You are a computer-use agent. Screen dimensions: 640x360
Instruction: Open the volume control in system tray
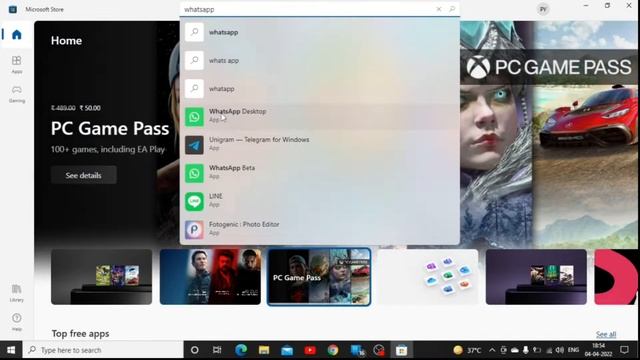tap(560, 350)
